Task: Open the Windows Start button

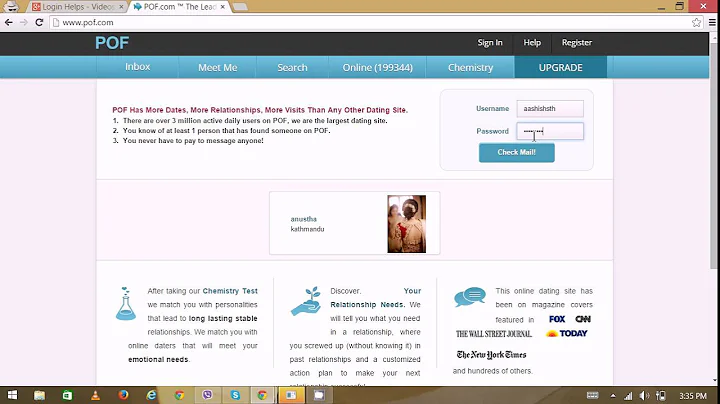Action: pyautogui.click(x=12, y=395)
